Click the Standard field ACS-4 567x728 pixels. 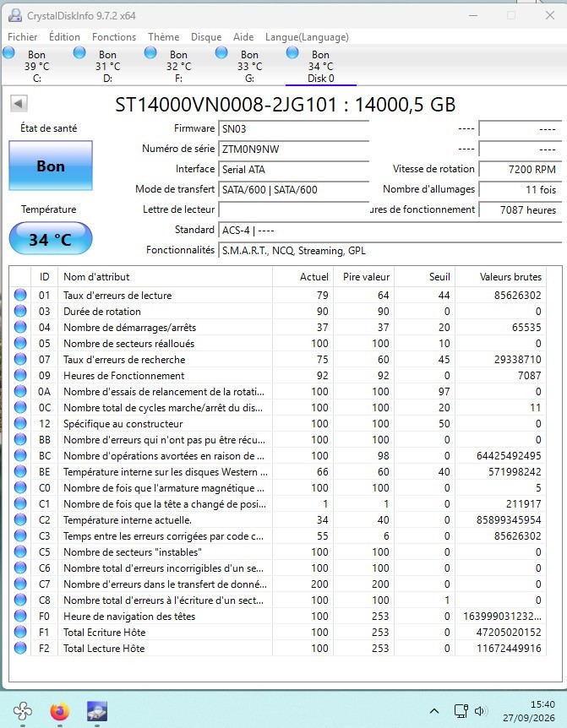coord(390,231)
